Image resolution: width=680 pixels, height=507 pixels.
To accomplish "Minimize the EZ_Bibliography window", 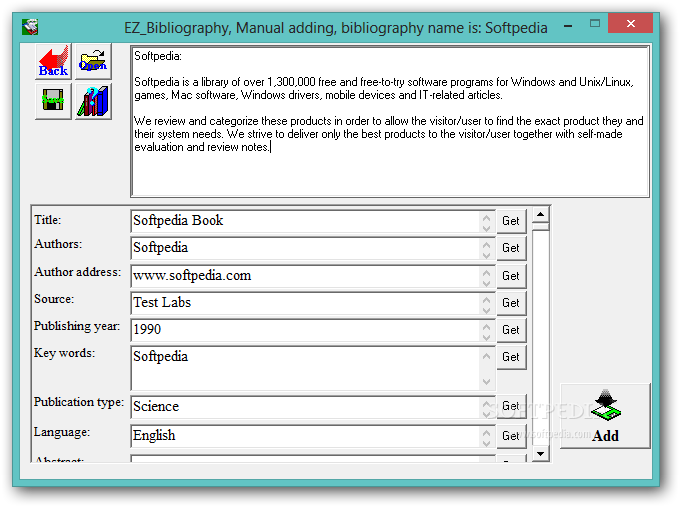I will (568, 26).
